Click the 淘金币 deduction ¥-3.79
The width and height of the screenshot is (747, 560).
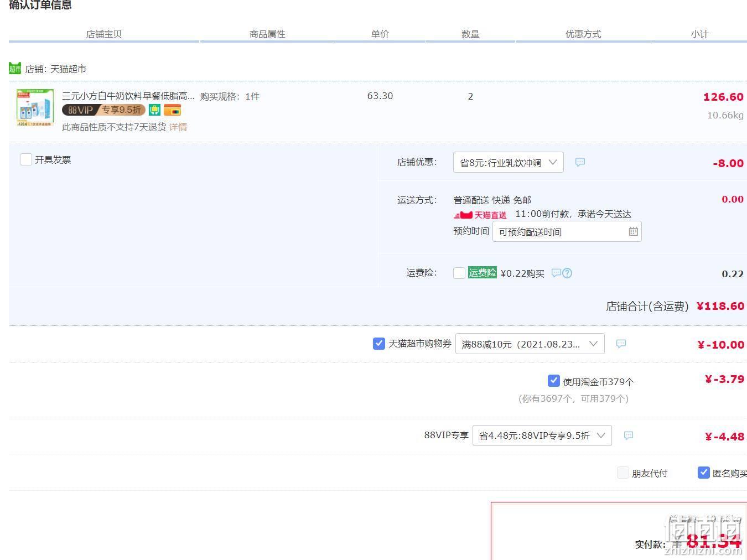click(x=724, y=379)
